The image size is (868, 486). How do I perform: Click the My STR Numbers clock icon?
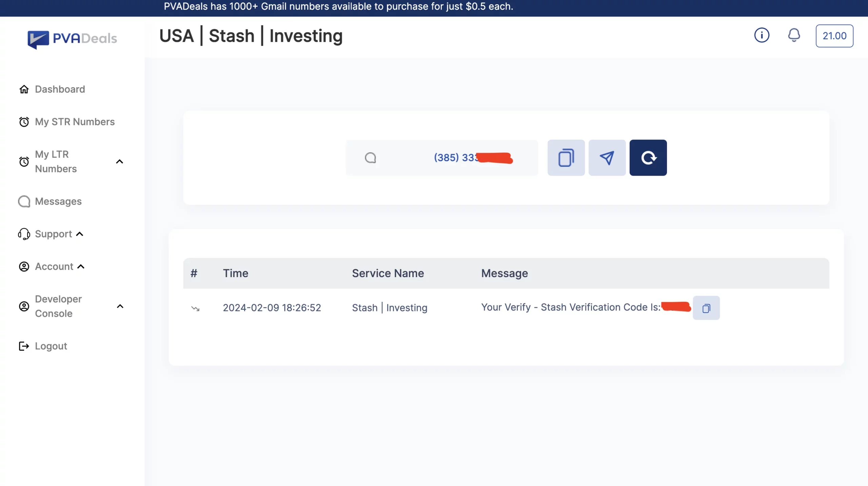point(24,122)
